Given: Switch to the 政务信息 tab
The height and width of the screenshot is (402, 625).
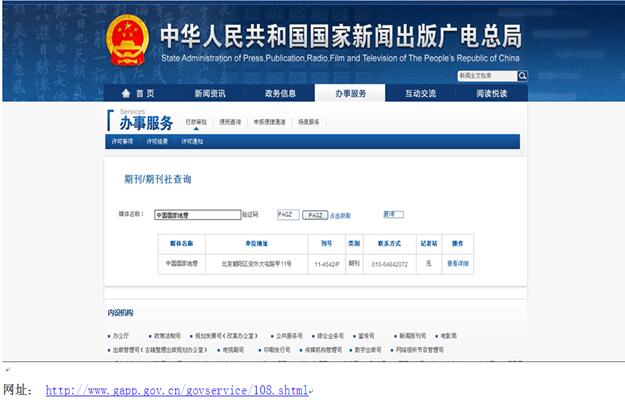Looking at the screenshot, I should [280, 93].
